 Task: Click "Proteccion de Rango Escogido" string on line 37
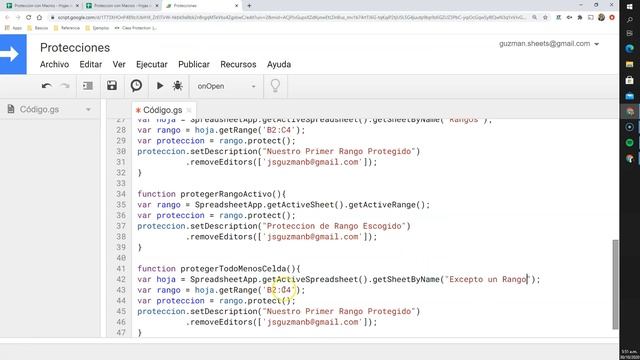click(334, 226)
